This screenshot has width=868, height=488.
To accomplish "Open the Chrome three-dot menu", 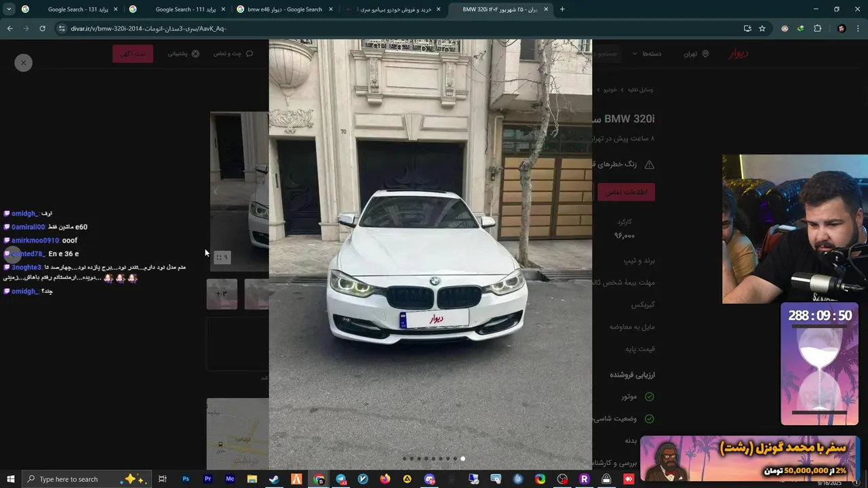I will 859,28.
